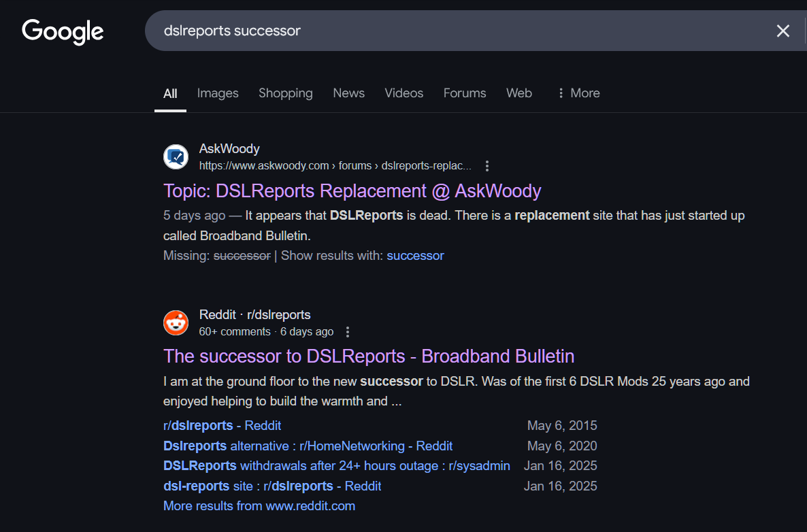Open 'Topic: DSLReports Replacement @ AskWoody' result

[x=352, y=191]
